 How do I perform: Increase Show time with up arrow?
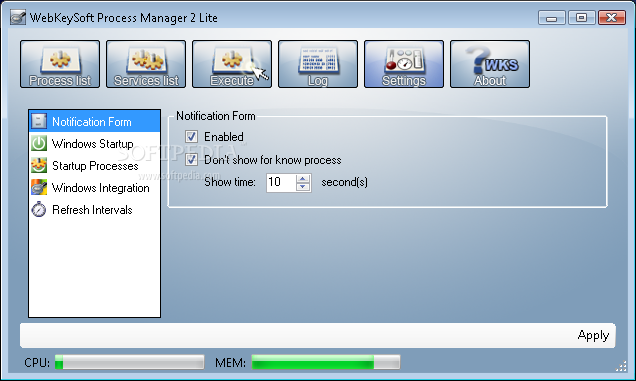point(303,178)
